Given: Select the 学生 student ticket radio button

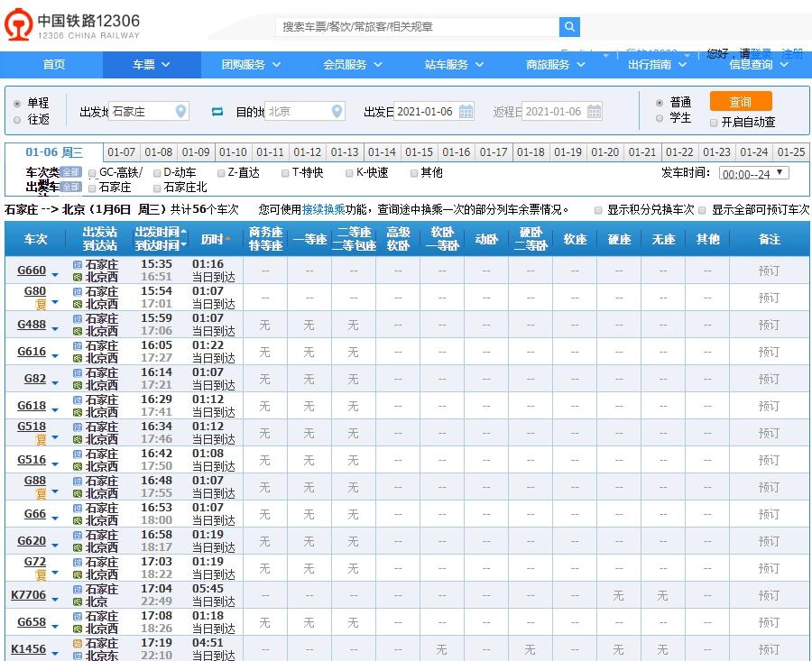Looking at the screenshot, I should (660, 118).
